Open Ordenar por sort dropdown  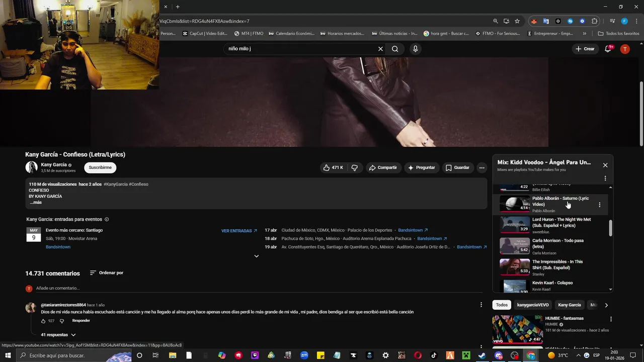point(106,273)
